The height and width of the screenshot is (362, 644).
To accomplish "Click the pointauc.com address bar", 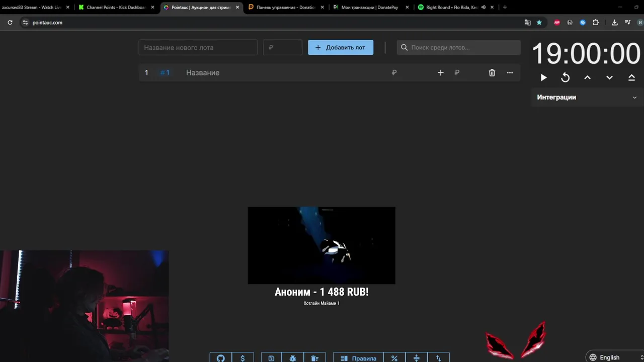I will [x=272, y=22].
